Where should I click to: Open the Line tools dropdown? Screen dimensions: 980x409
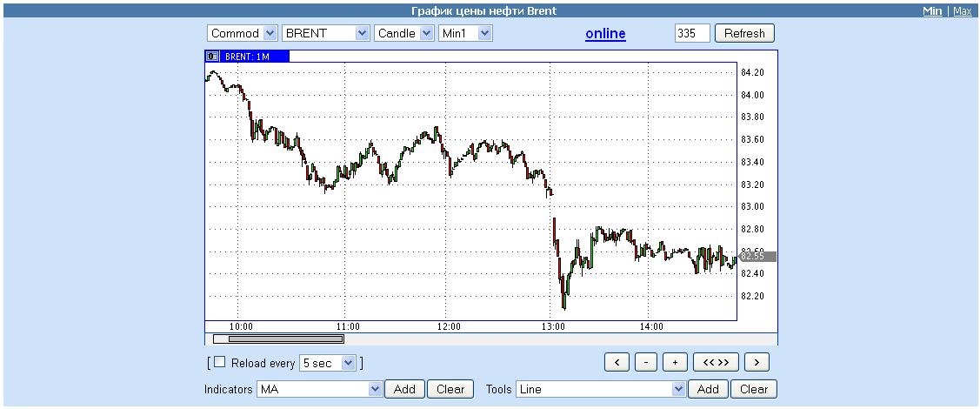pos(601,389)
